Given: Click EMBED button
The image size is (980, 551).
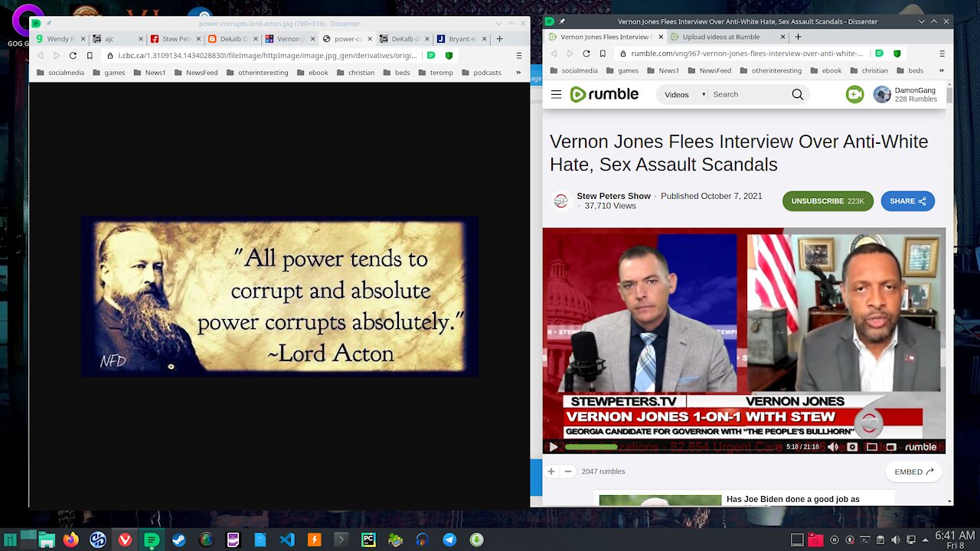Looking at the screenshot, I should [x=913, y=471].
